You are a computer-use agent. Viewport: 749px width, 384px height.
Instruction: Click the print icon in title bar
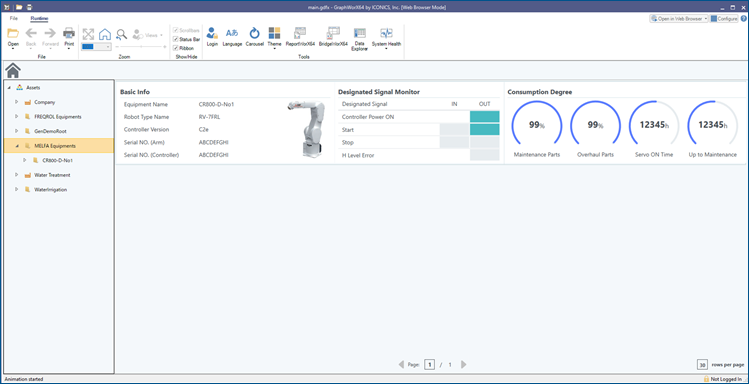tap(30, 7)
